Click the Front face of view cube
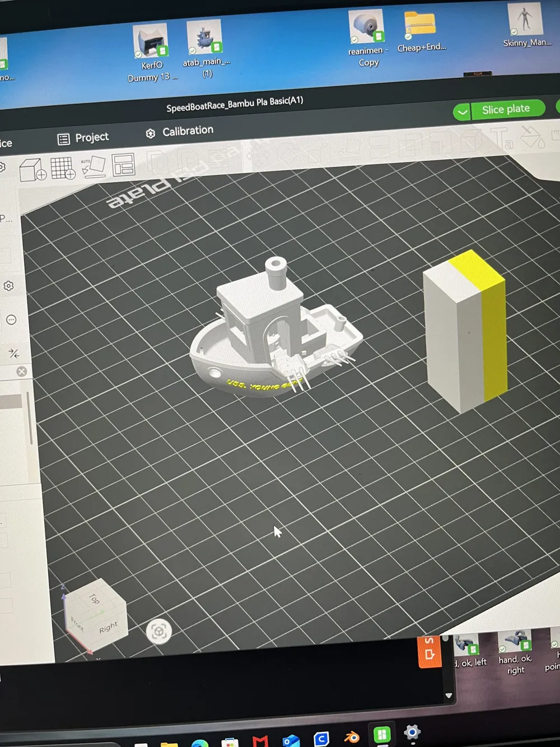This screenshot has height=747, width=560. (x=77, y=625)
